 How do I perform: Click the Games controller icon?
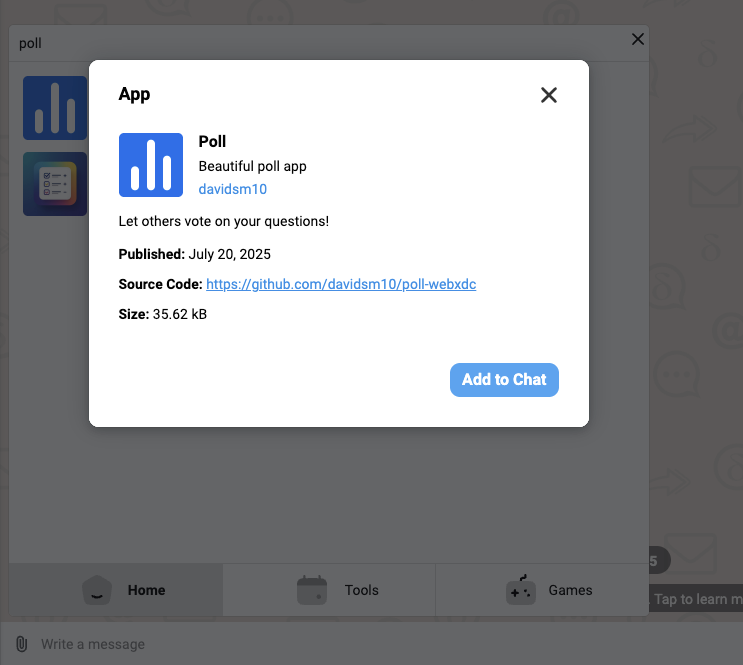pyautogui.click(x=521, y=591)
